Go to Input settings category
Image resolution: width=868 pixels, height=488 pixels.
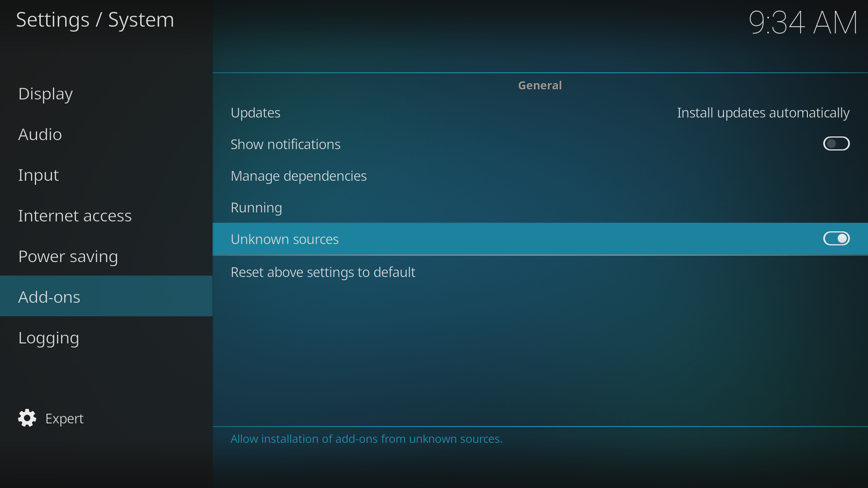pos(38,175)
